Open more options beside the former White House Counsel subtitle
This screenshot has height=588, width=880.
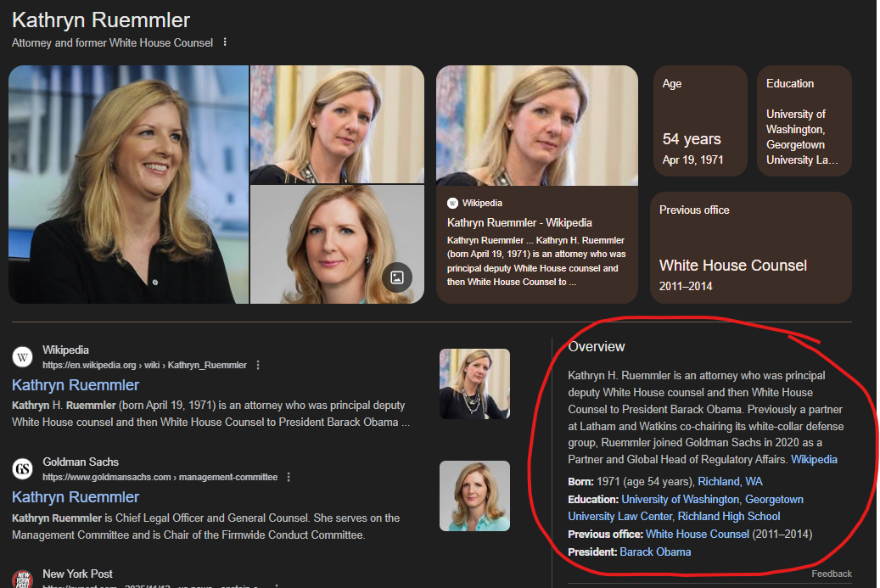tap(225, 42)
